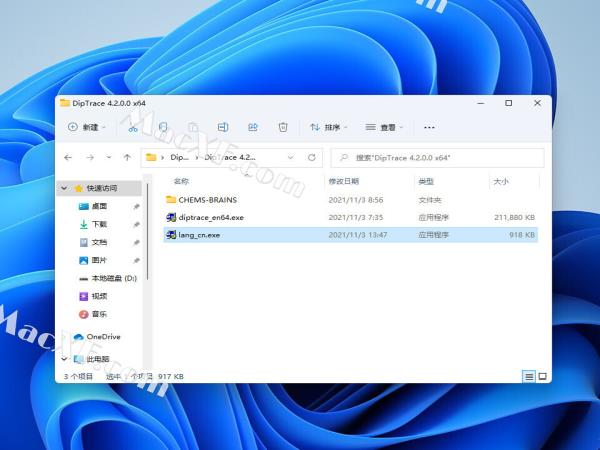This screenshot has width=600, height=450.
Task: Click the Paste clipboard icon
Action: click(x=193, y=127)
